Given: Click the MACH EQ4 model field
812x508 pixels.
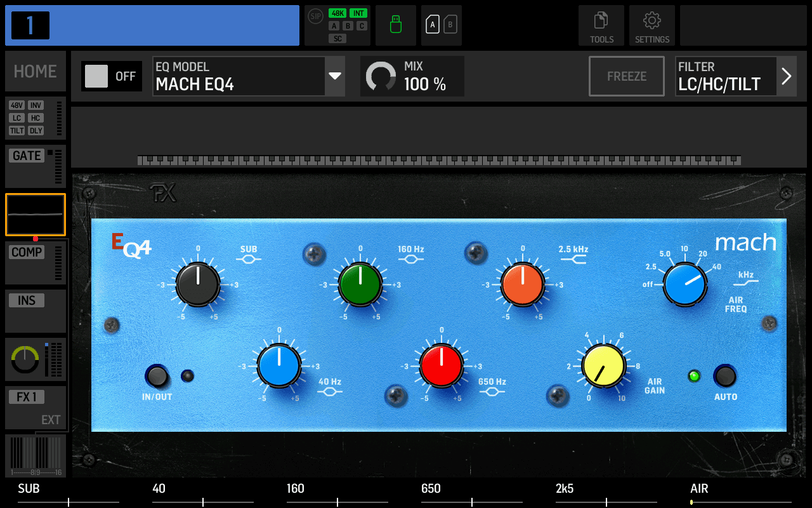Looking at the screenshot, I should (x=239, y=76).
